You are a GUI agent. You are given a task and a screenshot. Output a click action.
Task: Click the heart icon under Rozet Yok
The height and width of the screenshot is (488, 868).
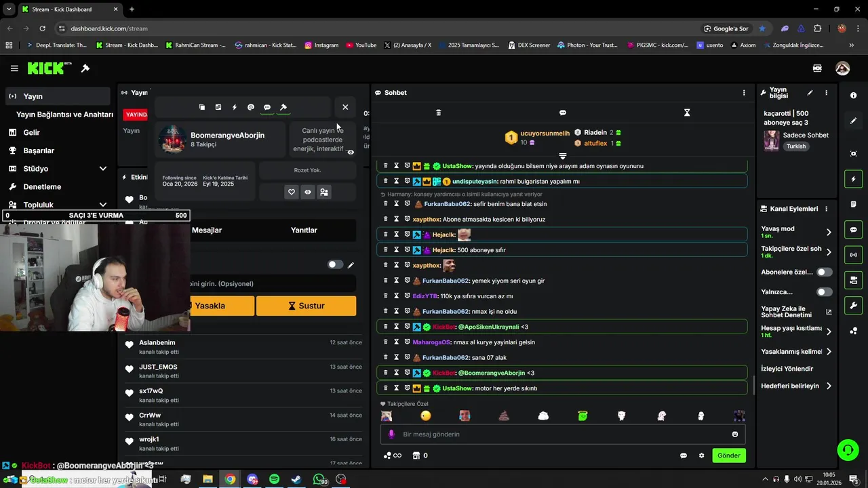point(292,192)
